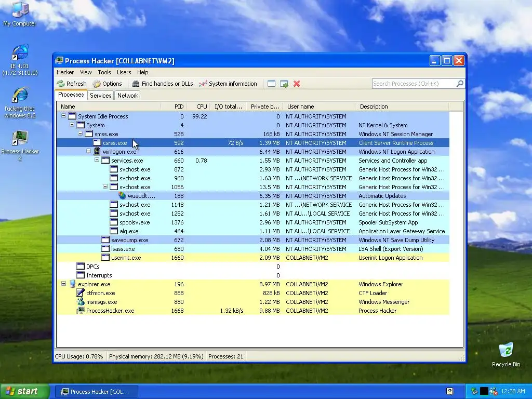This screenshot has width=532, height=399.
Task: Click Find handles or DLLs
Action: 163,84
